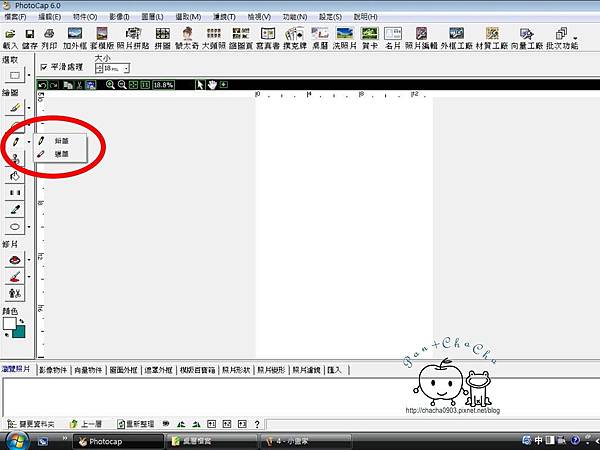Viewport: 600px width, 450px height.
Task: Open the size value dropdown
Action: click(127, 68)
